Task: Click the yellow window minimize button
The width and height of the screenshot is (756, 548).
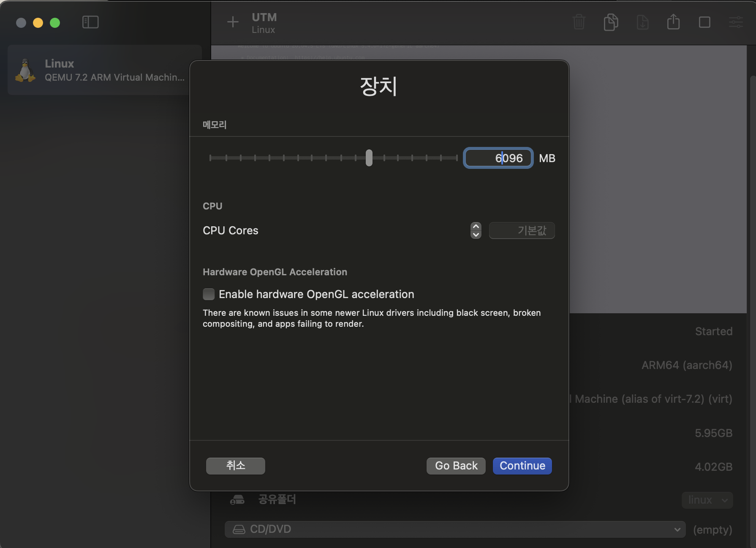Action: [38, 22]
